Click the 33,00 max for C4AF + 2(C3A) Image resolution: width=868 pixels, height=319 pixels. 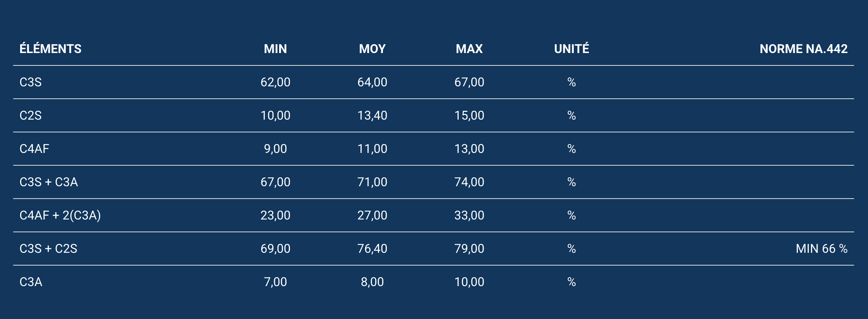pos(469,215)
